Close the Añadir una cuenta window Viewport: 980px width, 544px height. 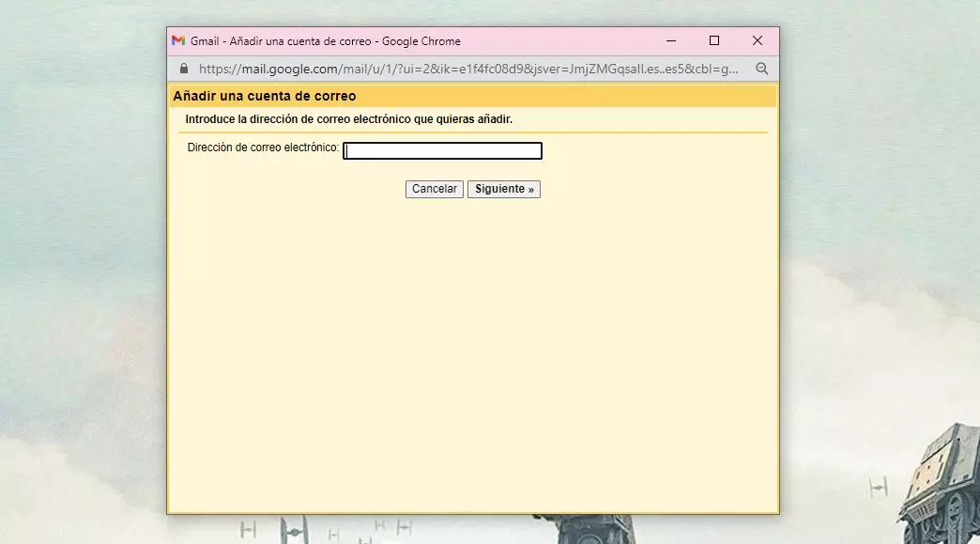coord(758,40)
